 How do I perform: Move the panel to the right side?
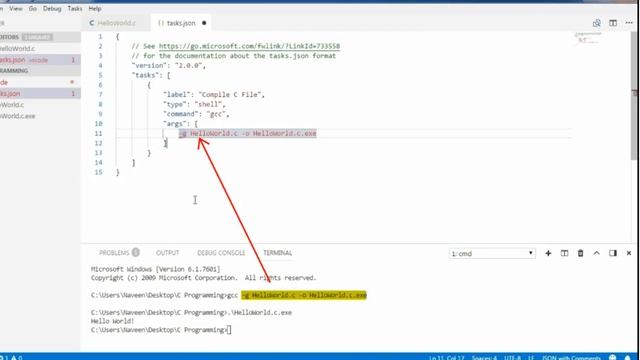pyautogui.click(x=613, y=253)
